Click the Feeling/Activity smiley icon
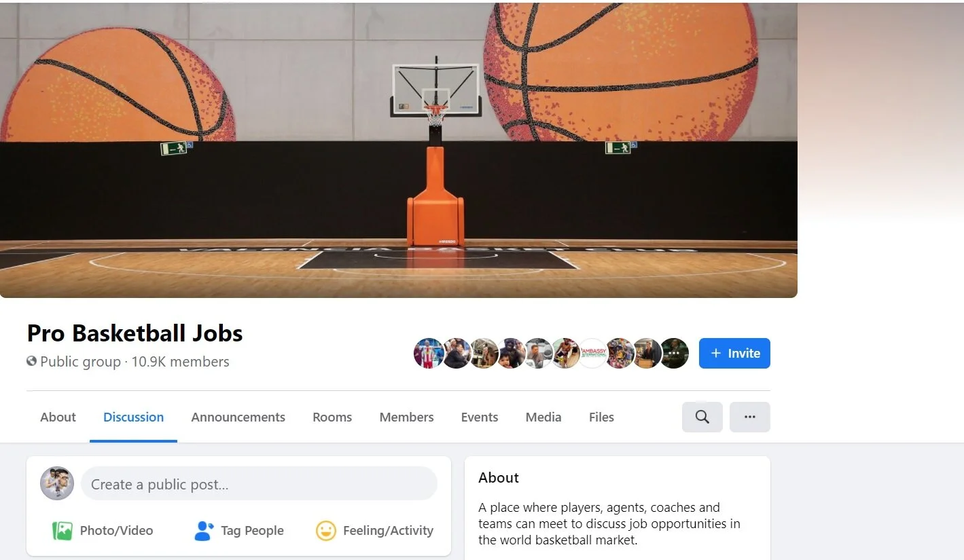 click(x=326, y=531)
